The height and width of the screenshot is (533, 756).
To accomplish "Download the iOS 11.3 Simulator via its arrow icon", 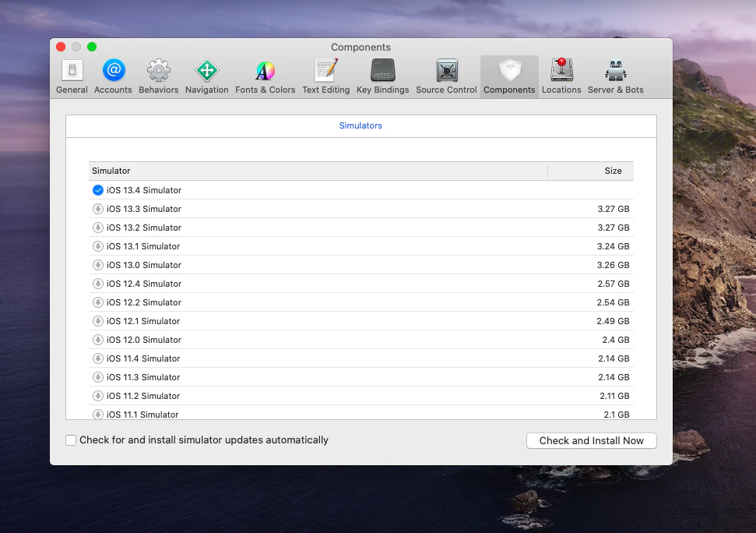I will pyautogui.click(x=98, y=377).
